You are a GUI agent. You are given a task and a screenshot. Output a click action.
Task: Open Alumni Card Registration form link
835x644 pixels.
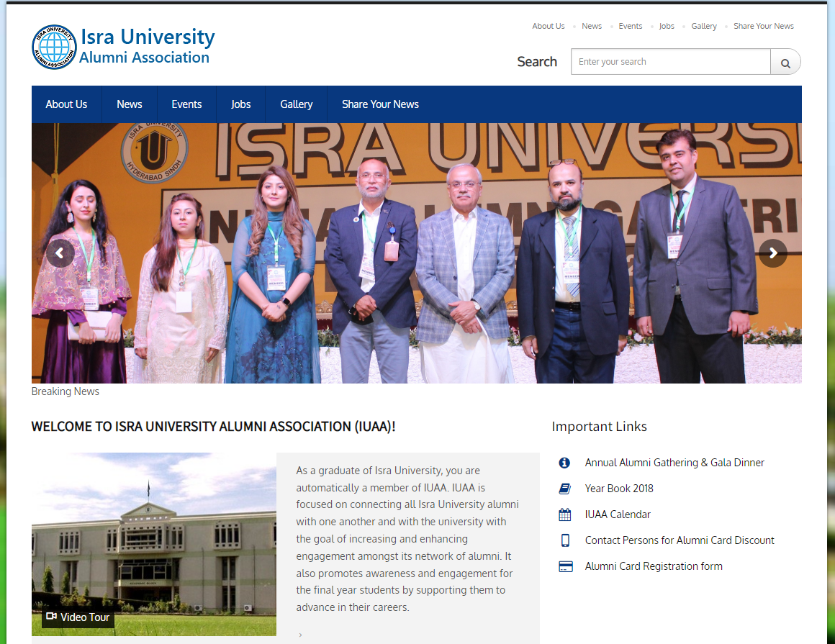point(654,567)
